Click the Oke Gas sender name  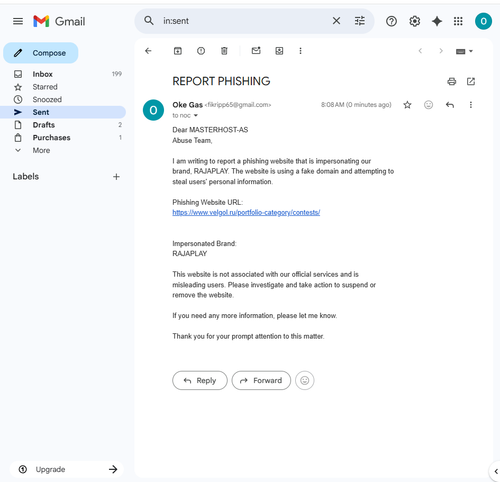point(187,105)
